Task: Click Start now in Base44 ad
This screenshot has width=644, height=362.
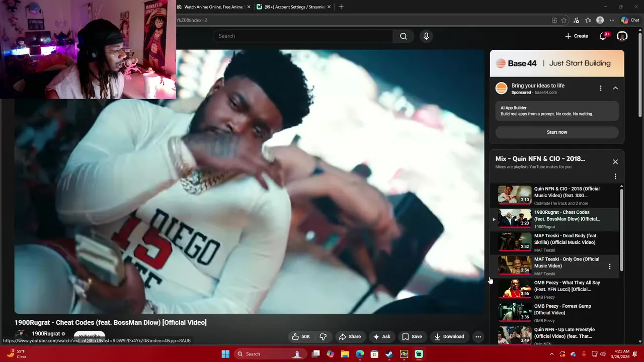Action: [557, 132]
